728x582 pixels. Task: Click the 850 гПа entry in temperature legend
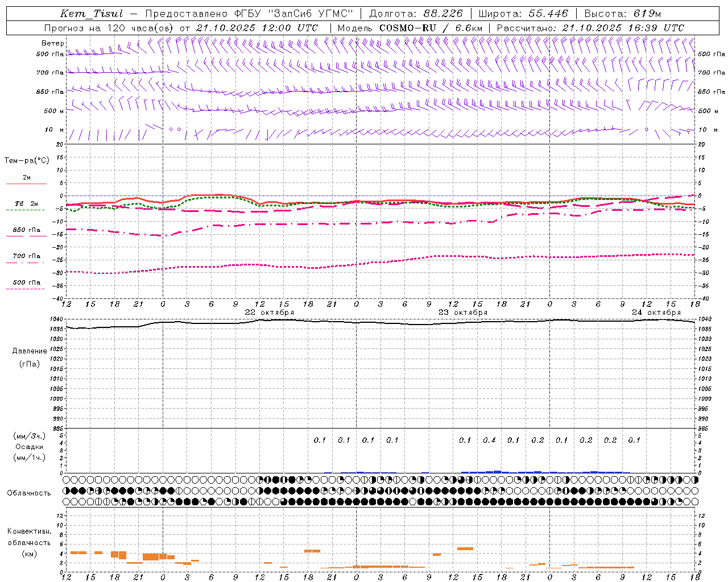[26, 230]
